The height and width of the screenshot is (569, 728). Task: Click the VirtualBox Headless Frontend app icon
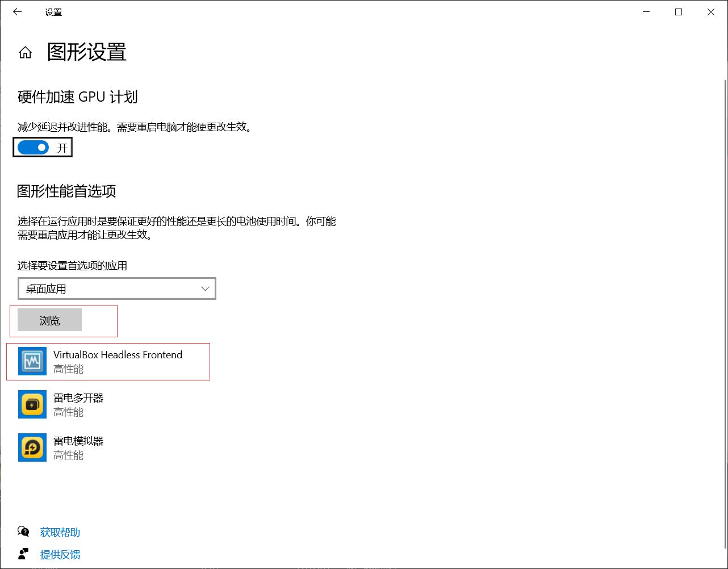tap(32, 361)
